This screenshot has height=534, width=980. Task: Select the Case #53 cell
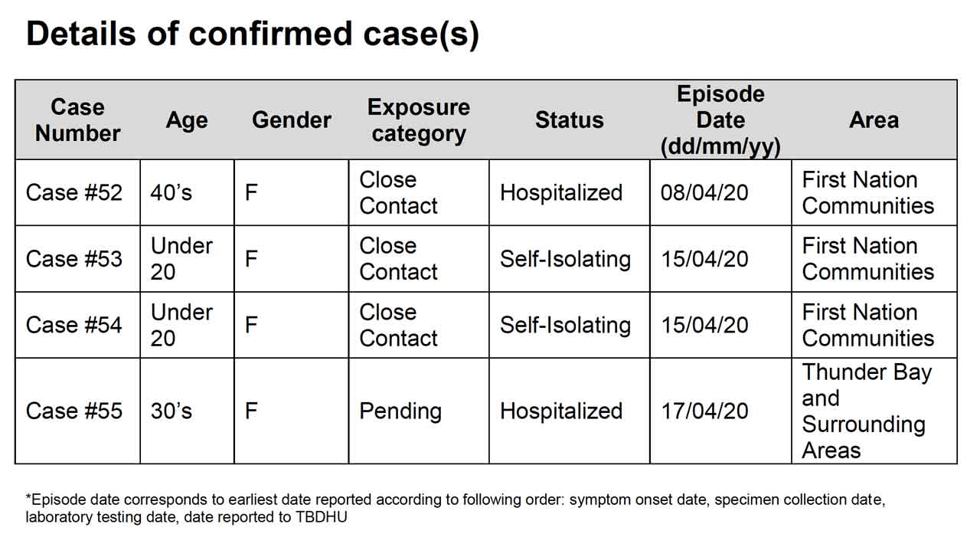click(74, 259)
